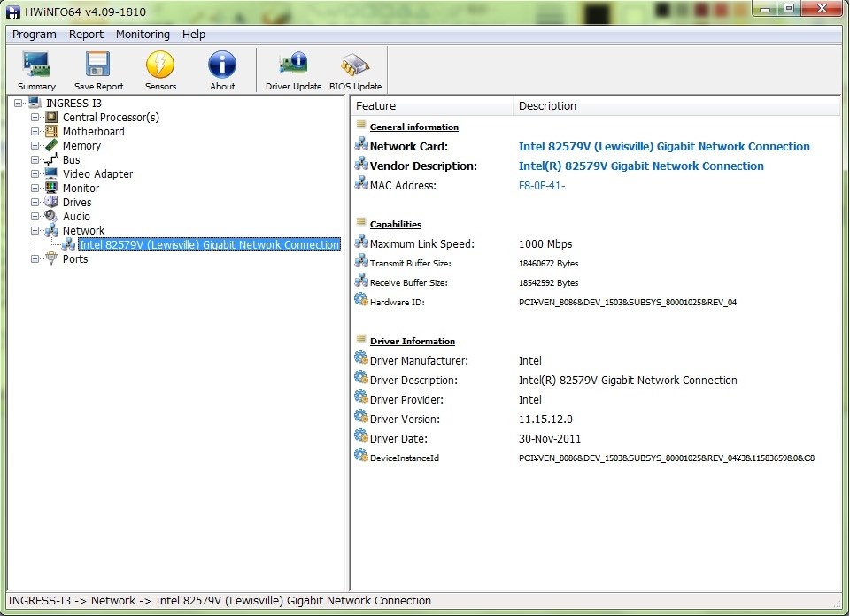Click the Motherboard tree icon
850x616 pixels.
coord(51,131)
